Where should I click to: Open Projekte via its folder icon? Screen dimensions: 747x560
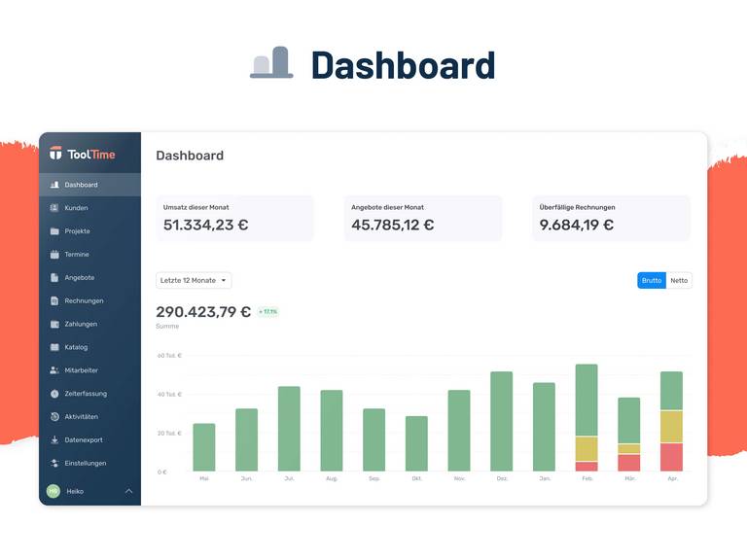pyautogui.click(x=54, y=231)
